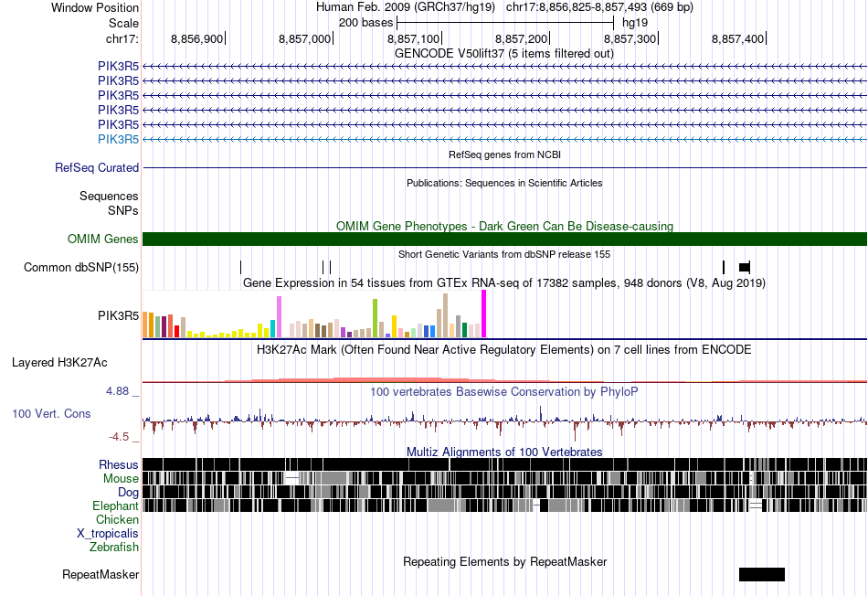This screenshot has width=868, height=596.
Task: Open the GENCODE V50lift37 track title
Action: tap(504, 54)
